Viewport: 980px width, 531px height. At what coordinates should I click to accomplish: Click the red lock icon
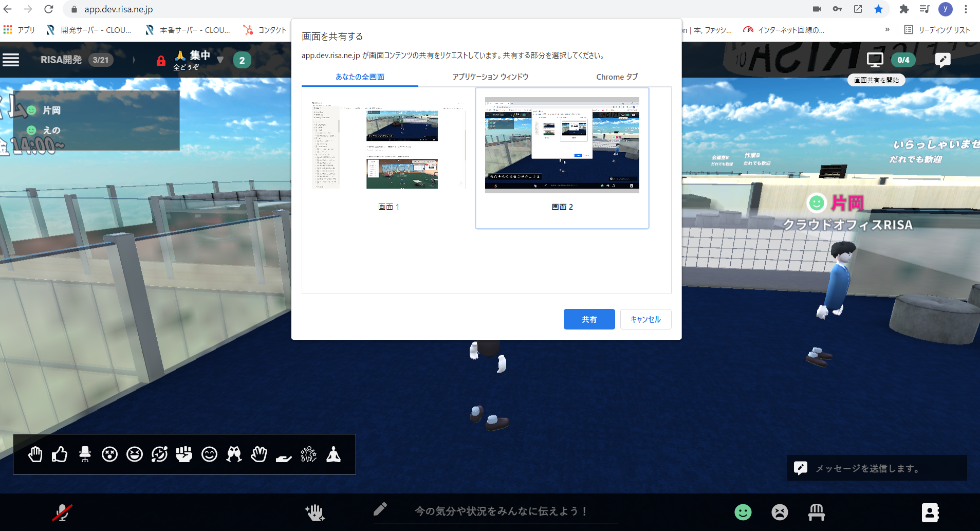[161, 61]
